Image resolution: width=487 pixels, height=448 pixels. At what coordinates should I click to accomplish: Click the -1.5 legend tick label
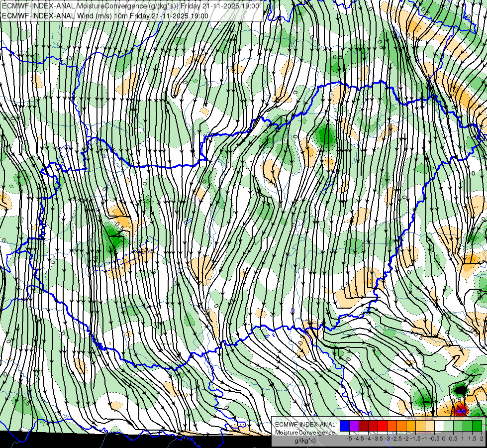point(415,439)
